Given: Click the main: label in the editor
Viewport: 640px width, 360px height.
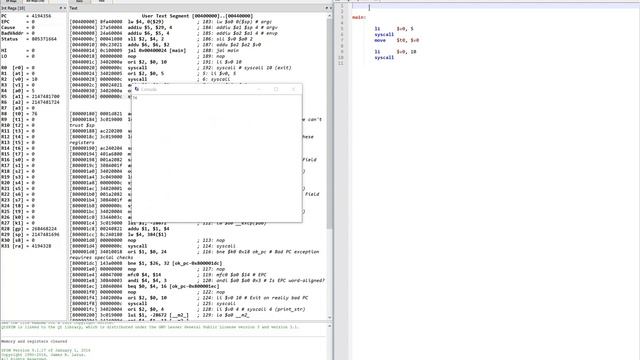Looking at the screenshot, I should 359,17.
